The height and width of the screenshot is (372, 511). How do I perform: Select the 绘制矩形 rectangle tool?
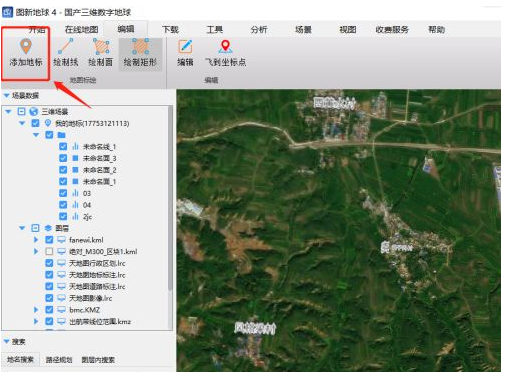click(140, 53)
